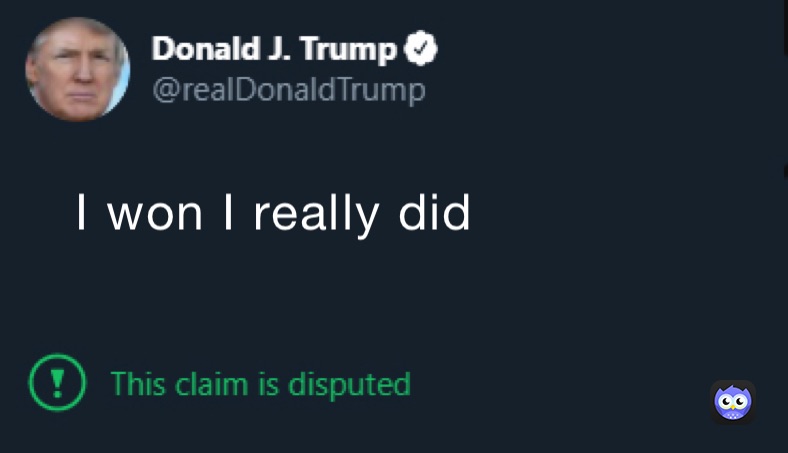788x453 pixels.
Task: Click the word "really" in the tweet
Action: 316,215
